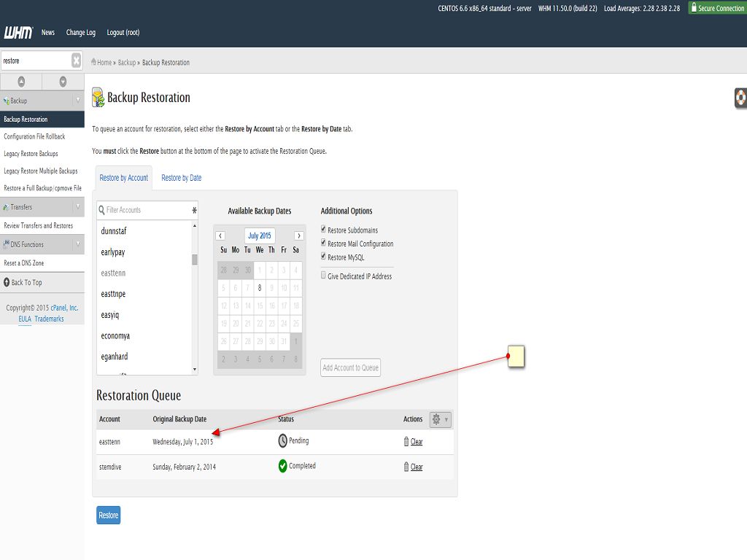Click the collapse-all up arrow icon
The width and height of the screenshot is (747, 560).
[x=21, y=82]
